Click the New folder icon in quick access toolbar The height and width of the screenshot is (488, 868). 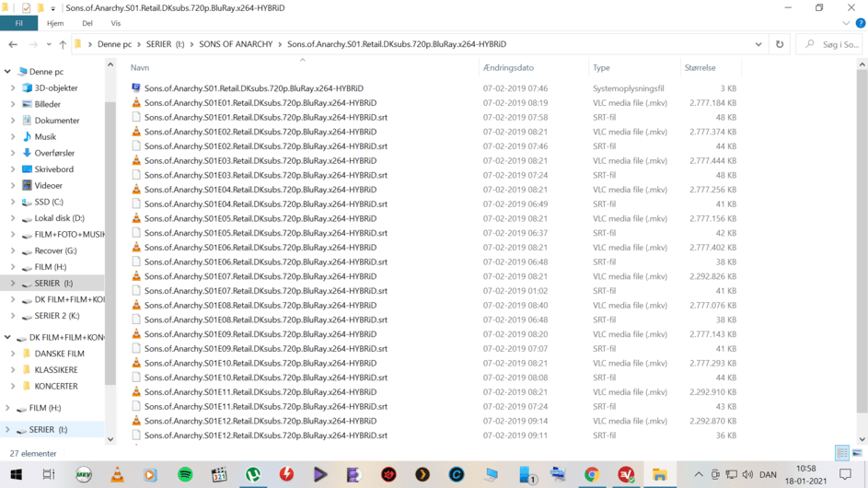coord(40,7)
